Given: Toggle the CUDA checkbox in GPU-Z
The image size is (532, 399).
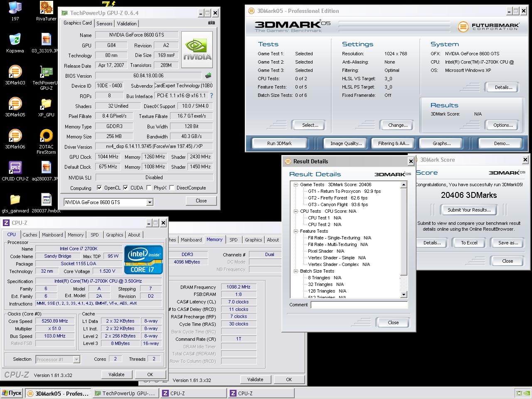Looking at the screenshot, I should click(126, 187).
